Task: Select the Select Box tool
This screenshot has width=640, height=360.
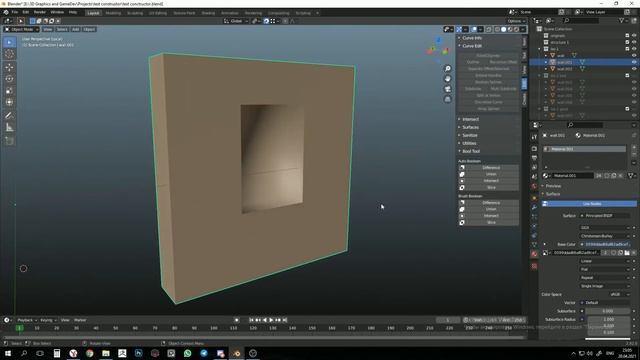Action: 9,42
